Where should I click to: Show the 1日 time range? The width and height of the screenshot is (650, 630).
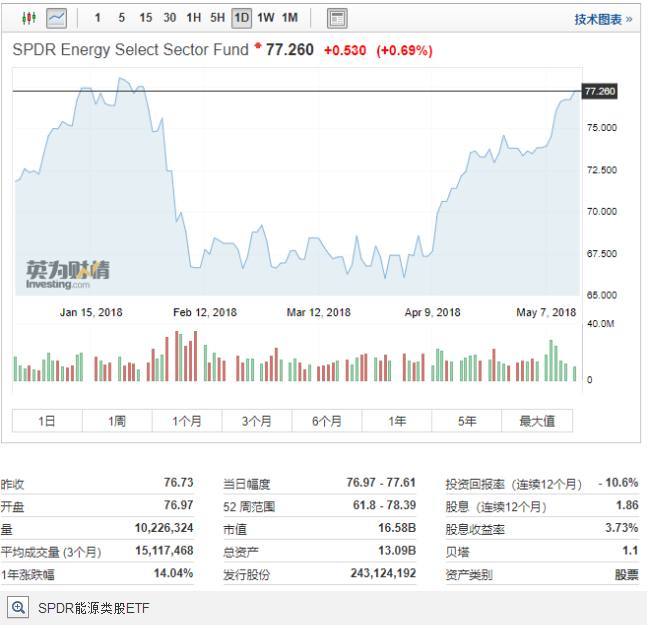click(x=47, y=421)
